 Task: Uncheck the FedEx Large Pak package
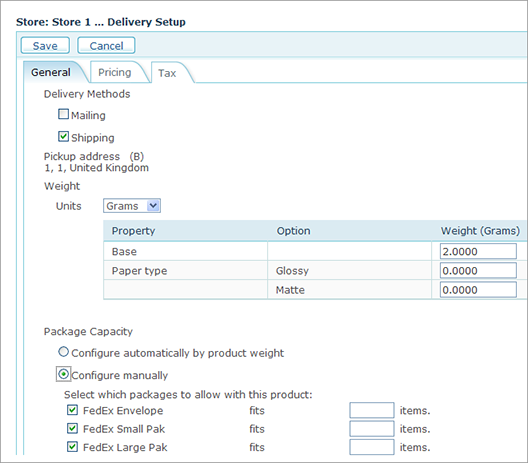pos(72,447)
